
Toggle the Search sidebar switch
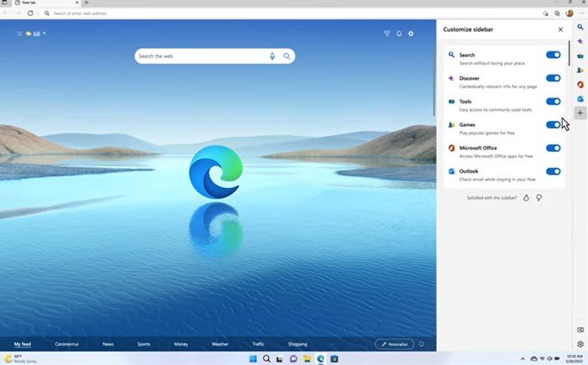(x=553, y=55)
